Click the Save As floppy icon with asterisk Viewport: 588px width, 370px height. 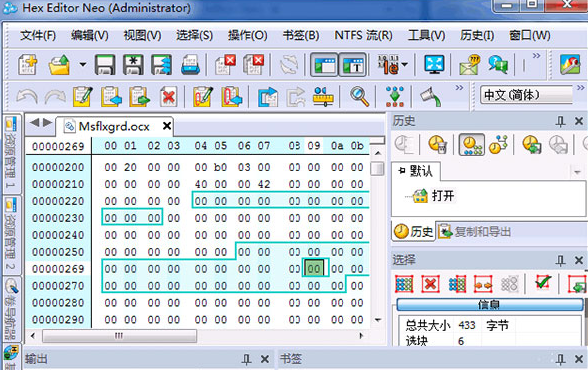click(x=133, y=64)
